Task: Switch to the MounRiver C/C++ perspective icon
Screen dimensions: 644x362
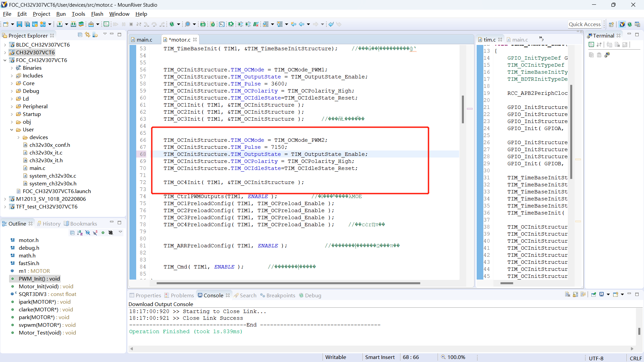Action: (622, 24)
